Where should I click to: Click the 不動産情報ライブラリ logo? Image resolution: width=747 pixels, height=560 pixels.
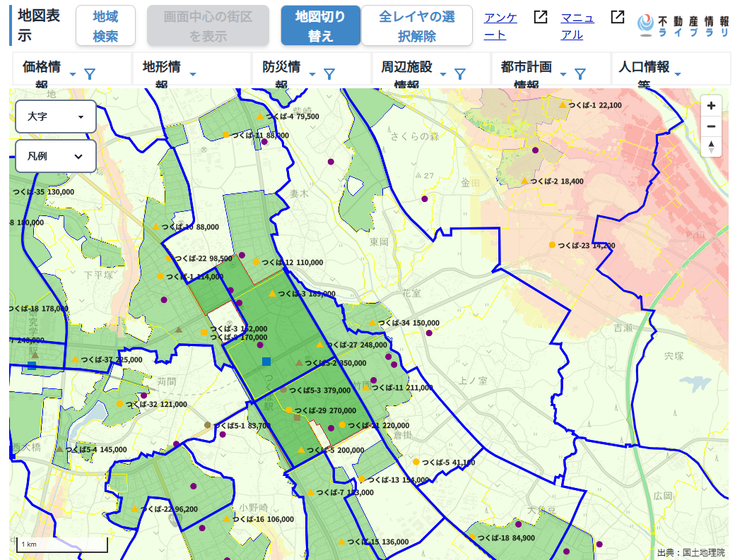pyautogui.click(x=683, y=25)
